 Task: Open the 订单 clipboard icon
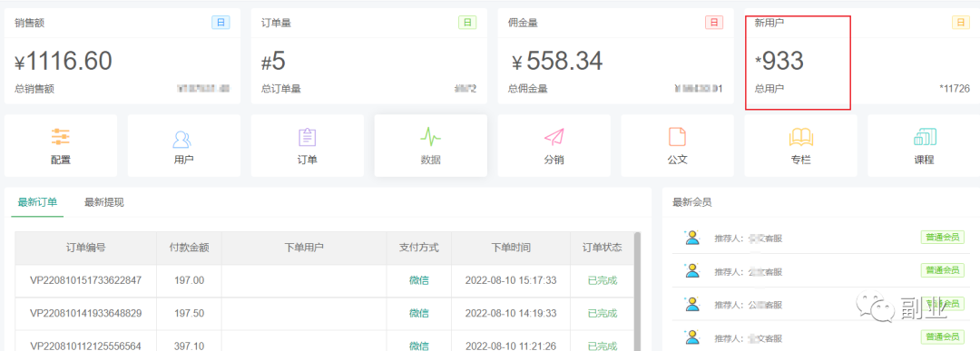(x=307, y=137)
